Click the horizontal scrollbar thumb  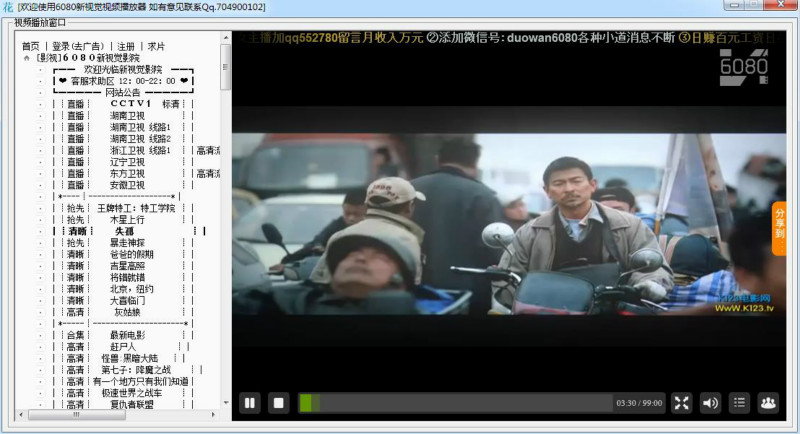click(x=77, y=415)
